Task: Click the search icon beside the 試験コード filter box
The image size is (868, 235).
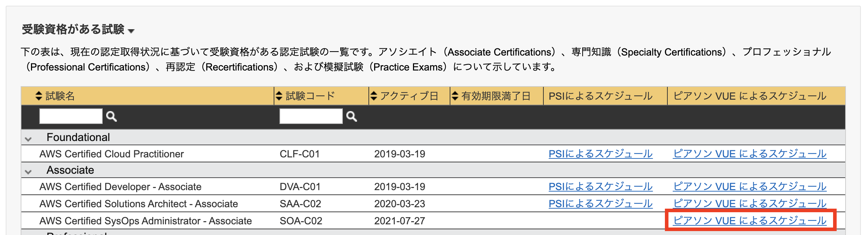Action: pyautogui.click(x=352, y=116)
